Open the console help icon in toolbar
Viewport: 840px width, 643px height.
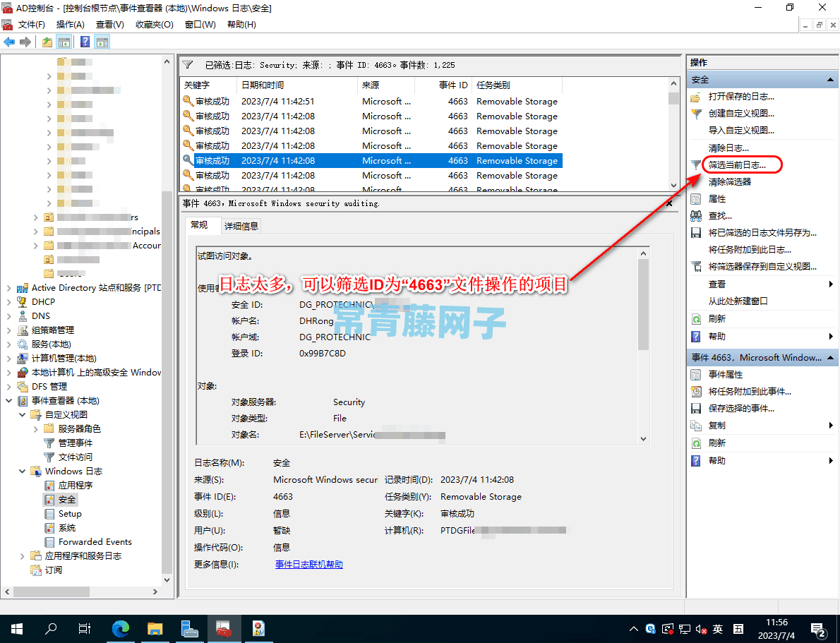85,41
